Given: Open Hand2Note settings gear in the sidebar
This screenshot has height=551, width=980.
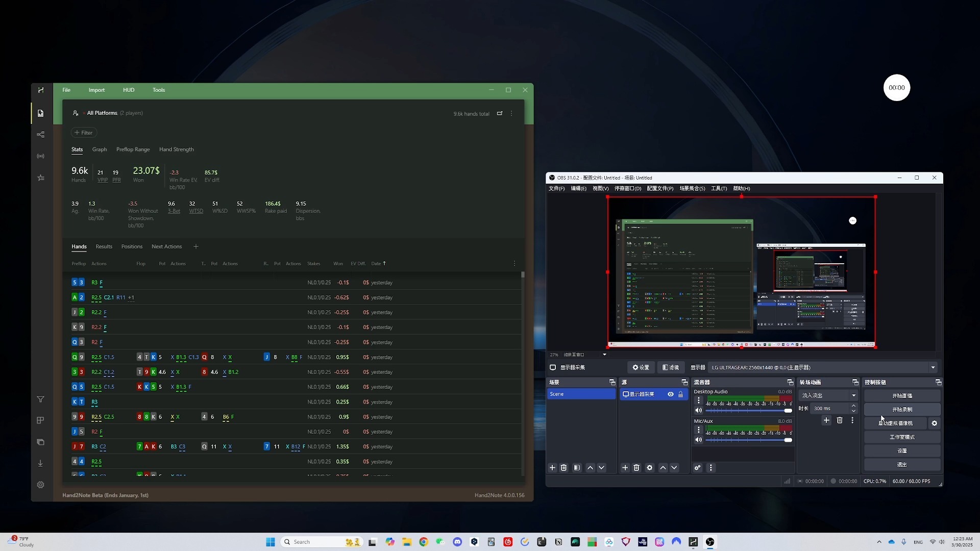Looking at the screenshot, I should click(40, 485).
